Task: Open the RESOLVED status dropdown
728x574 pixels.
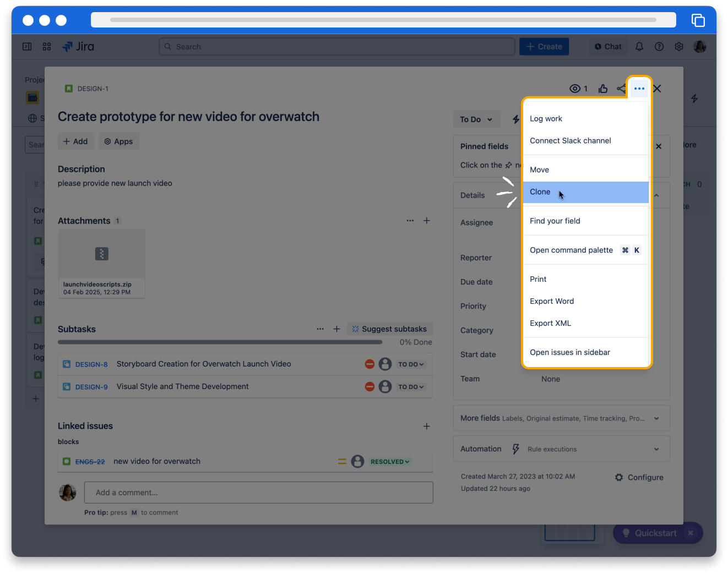Action: click(x=390, y=462)
